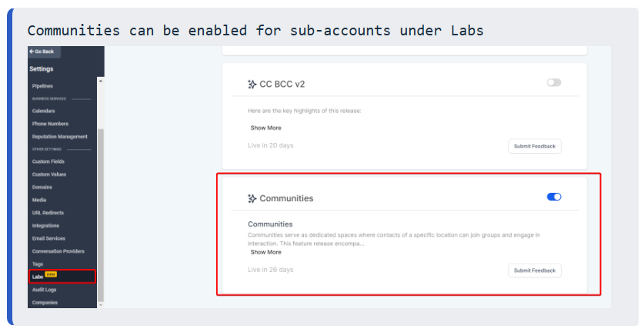Click the sidebar scrollbar up arrow
Image resolution: width=644 pixels, height=332 pixels.
pos(101,81)
